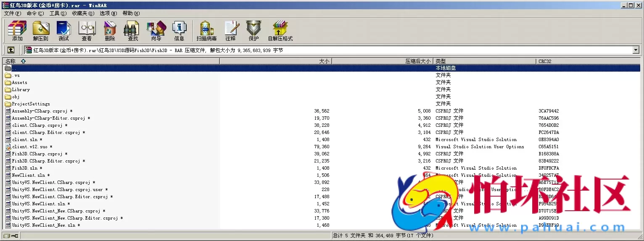The height and width of the screenshot is (241, 644).
Task: Sort by CRC32 column header
Action: [589, 61]
